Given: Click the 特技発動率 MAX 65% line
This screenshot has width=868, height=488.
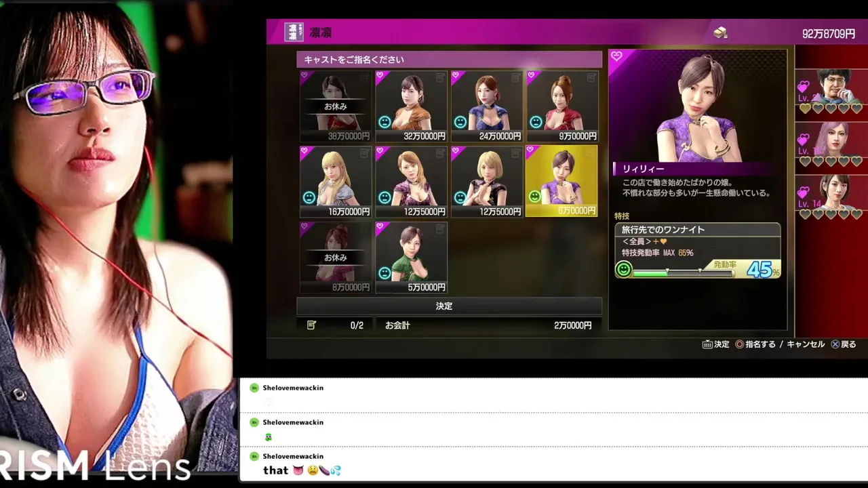Looking at the screenshot, I should coord(657,253).
